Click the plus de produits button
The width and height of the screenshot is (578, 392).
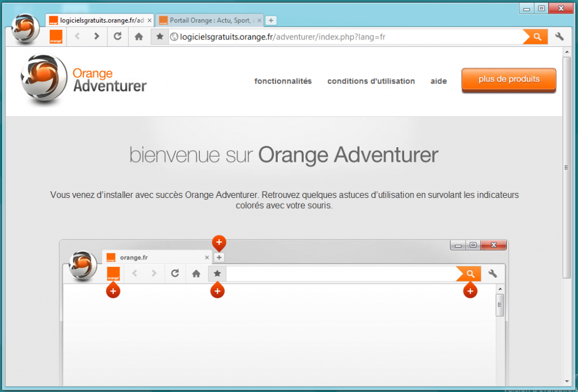tap(509, 80)
